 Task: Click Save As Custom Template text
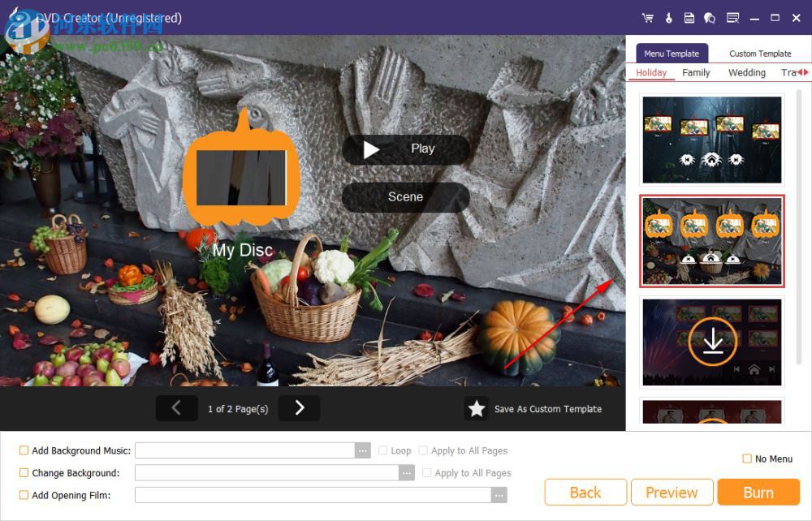(x=548, y=409)
